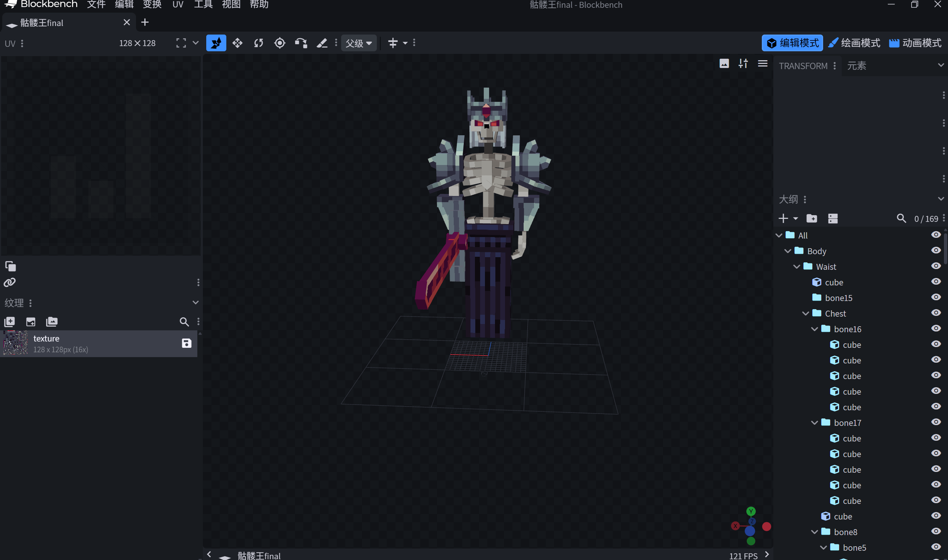The height and width of the screenshot is (560, 948).
Task: Click the add group folder icon
Action: (811, 219)
